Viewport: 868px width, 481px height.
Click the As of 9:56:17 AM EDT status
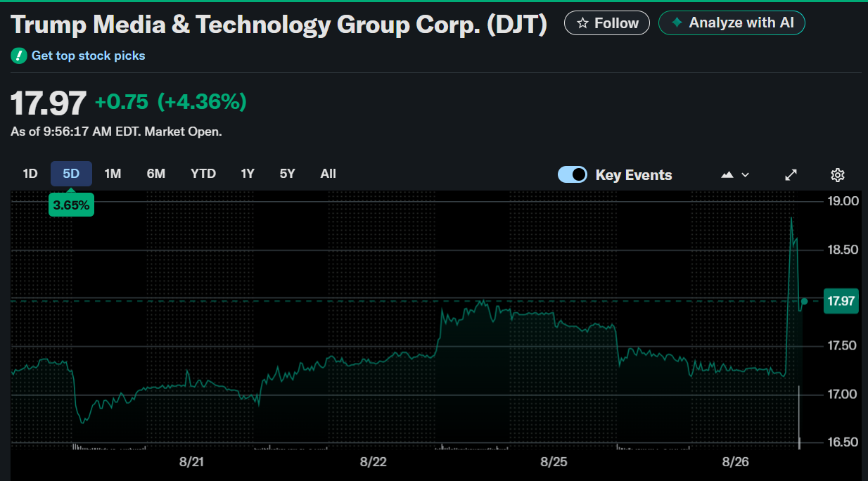point(116,132)
